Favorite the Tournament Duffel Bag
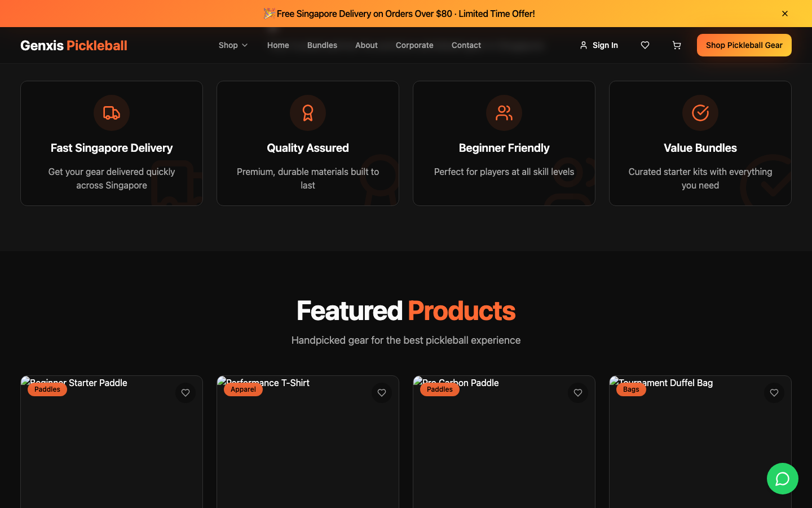This screenshot has width=812, height=508. [x=774, y=393]
